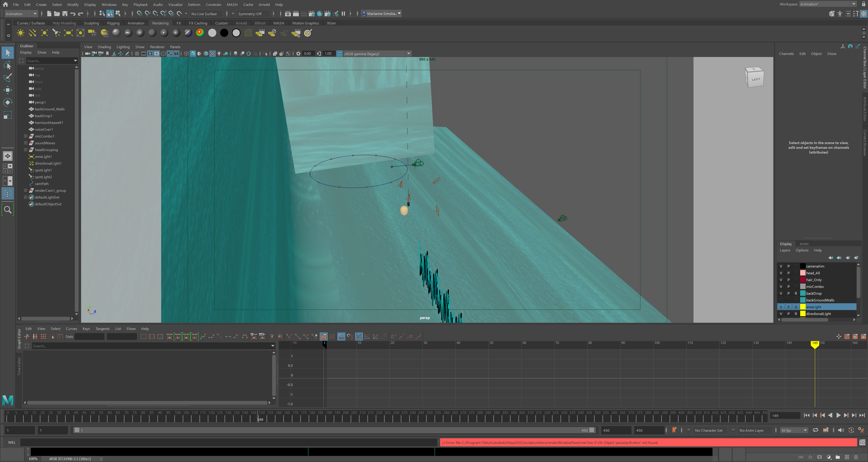Open the sRGB gamma view transform dropdown
Image resolution: width=868 pixels, height=462 pixels.
(408, 54)
